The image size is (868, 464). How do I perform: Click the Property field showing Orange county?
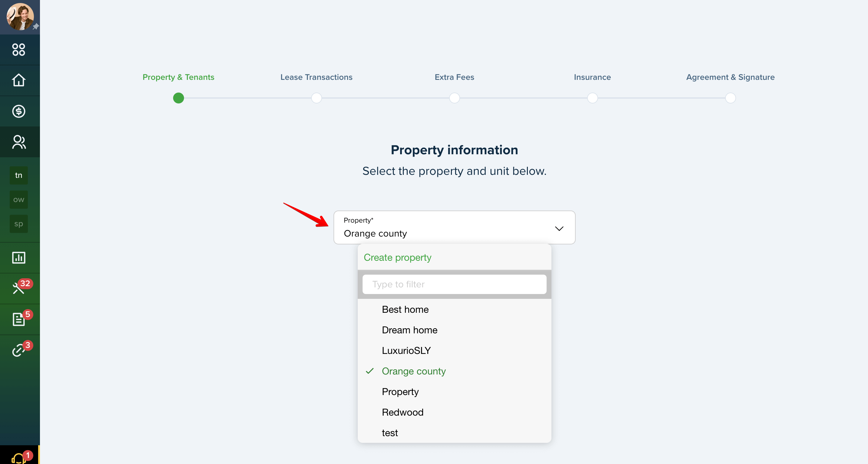point(454,227)
